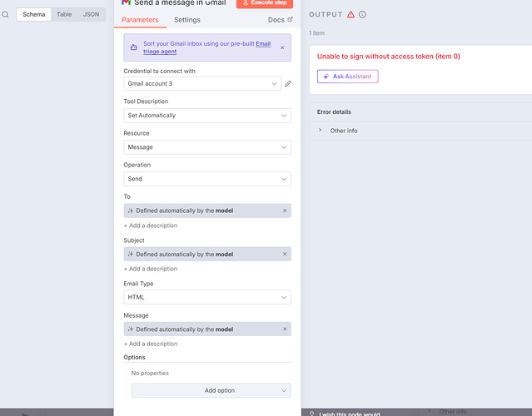Click the pencil icon to edit the credential
This screenshot has width=532, height=416.
coord(288,83)
